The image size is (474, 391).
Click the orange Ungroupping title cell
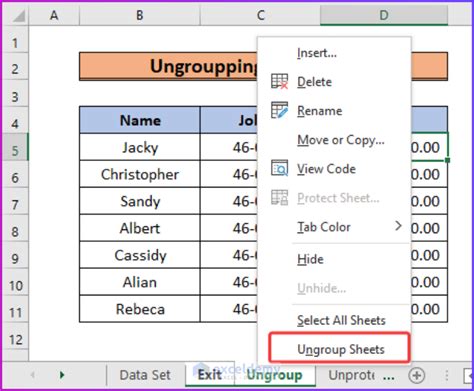[168, 66]
